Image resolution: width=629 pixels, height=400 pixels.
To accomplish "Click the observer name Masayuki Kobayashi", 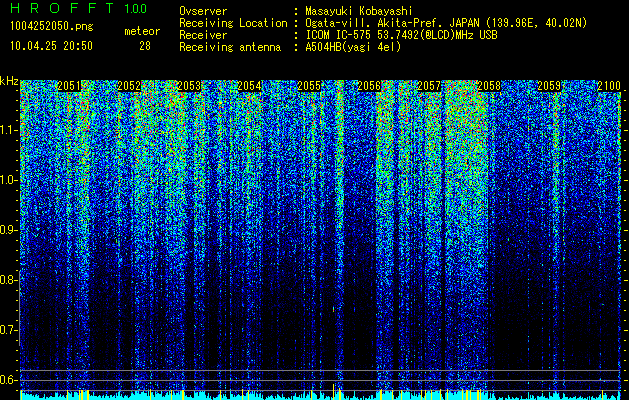I will (359, 11).
